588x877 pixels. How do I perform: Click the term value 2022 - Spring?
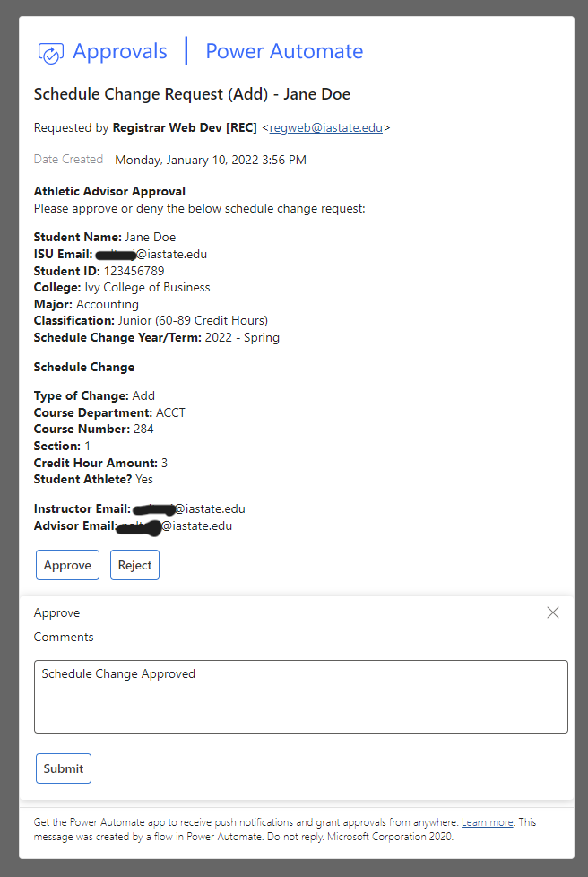coord(242,337)
